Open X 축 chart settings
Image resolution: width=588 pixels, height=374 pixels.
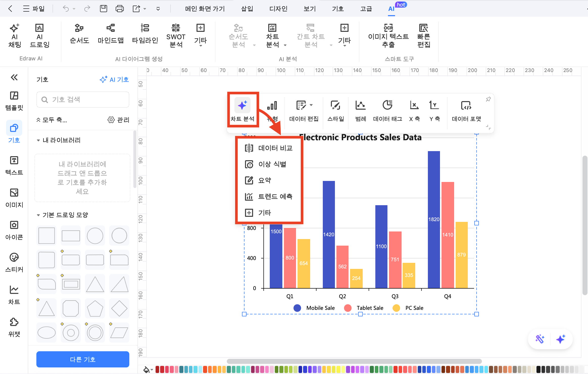(414, 111)
